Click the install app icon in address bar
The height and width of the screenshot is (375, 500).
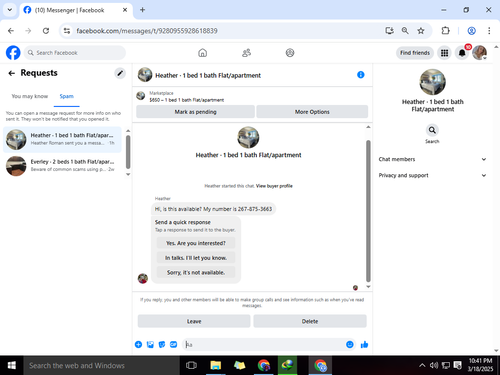pos(389,31)
